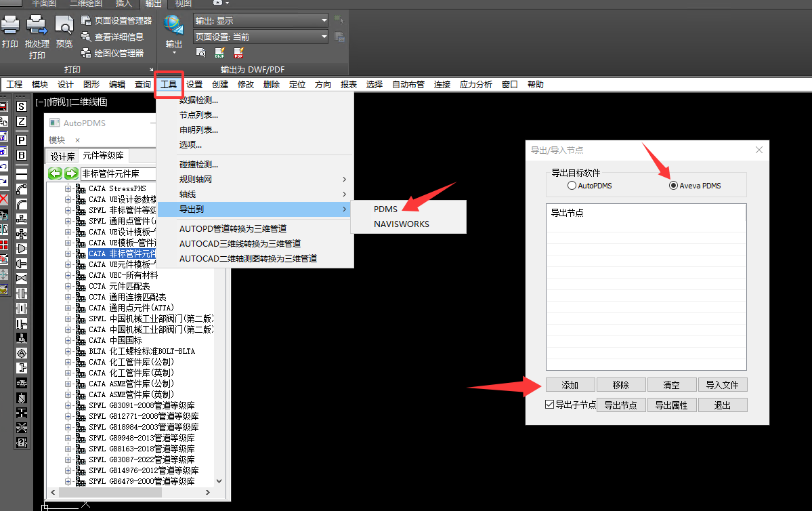The image size is (812, 511).
Task: Expand the CATA 中国国标 tree node
Action: 68,340
